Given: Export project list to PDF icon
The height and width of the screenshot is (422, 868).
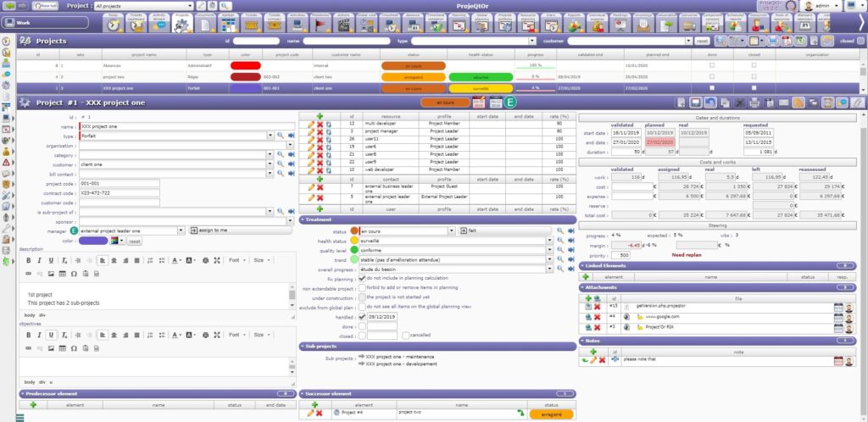Looking at the screenshot, I should pos(787,41).
